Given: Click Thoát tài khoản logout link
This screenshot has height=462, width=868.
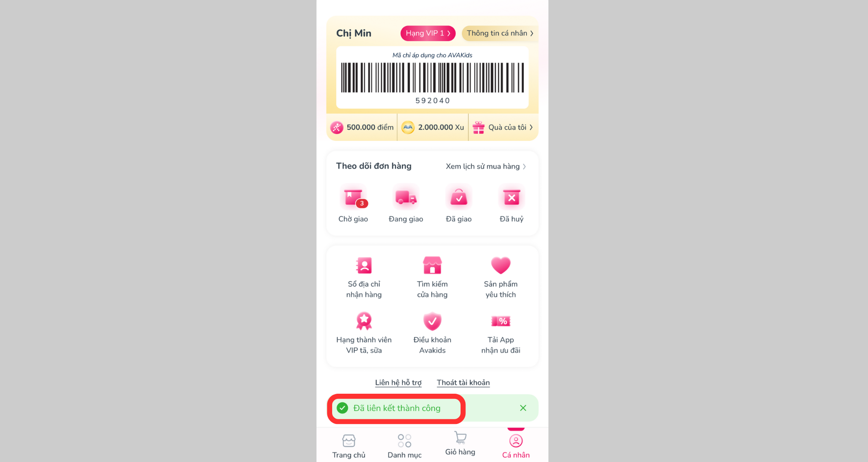Looking at the screenshot, I should tap(463, 382).
